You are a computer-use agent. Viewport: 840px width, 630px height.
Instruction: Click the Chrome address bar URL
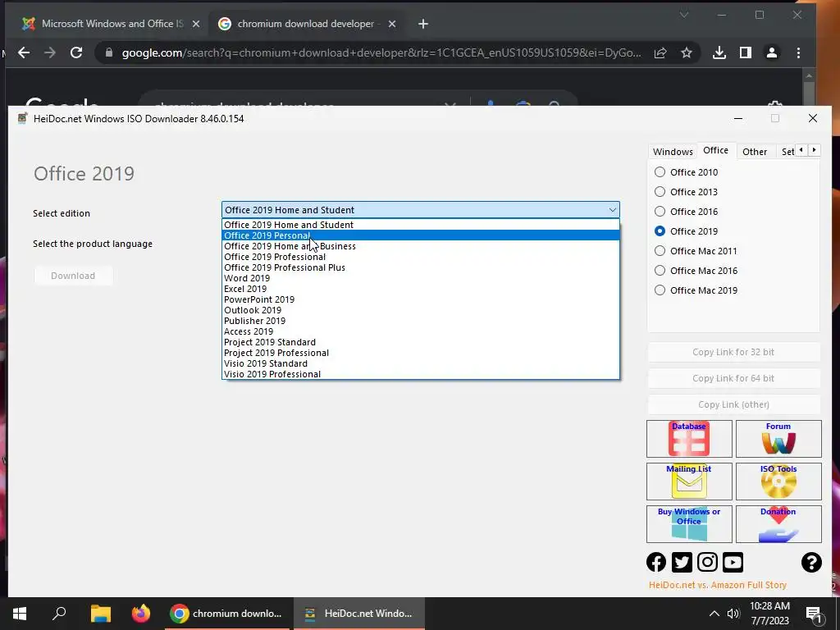coord(381,52)
